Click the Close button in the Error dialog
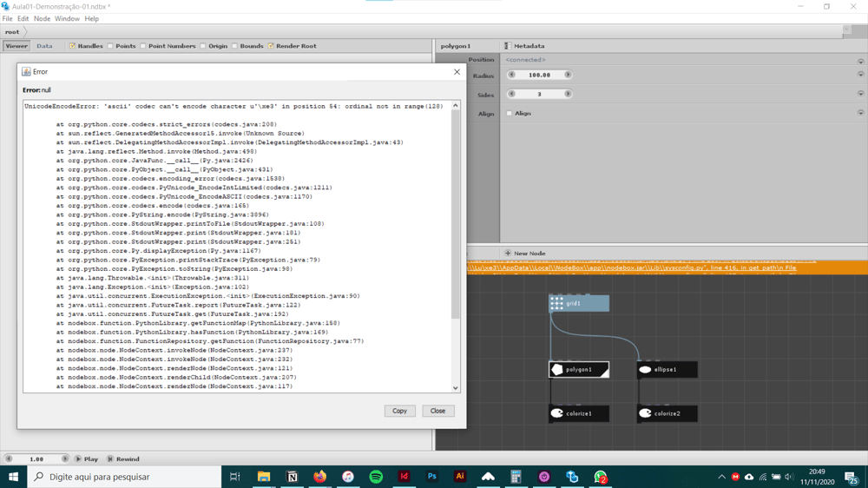This screenshot has height=488, width=868. 437,411
